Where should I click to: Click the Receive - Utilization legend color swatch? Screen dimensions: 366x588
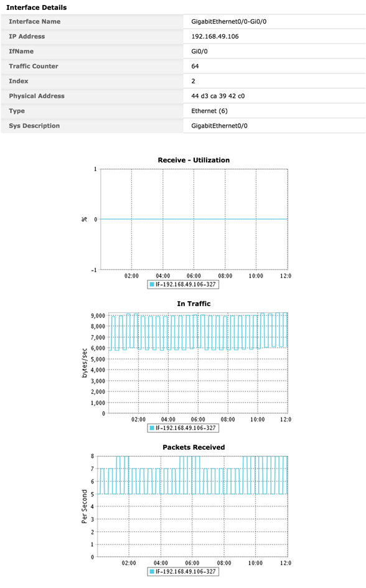[152, 284]
